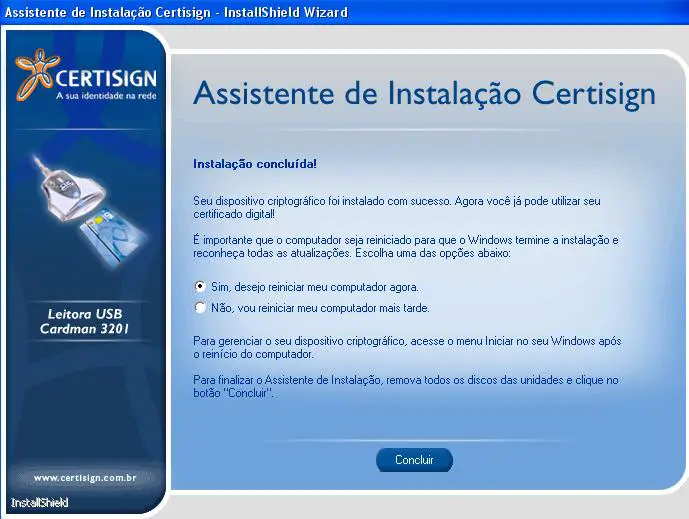This screenshot has height=519, width=689.
Task: Click the CERTISIGN wordmark text
Action: [x=106, y=78]
